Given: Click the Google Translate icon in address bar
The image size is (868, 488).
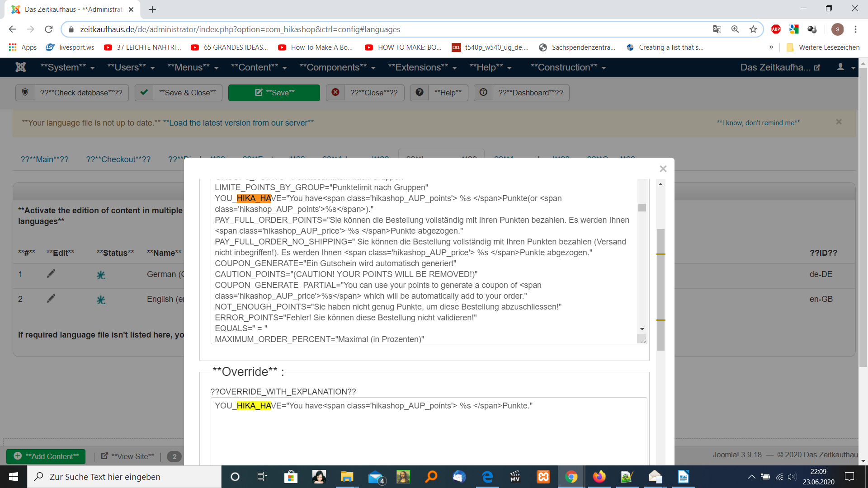Looking at the screenshot, I should click(x=717, y=29).
